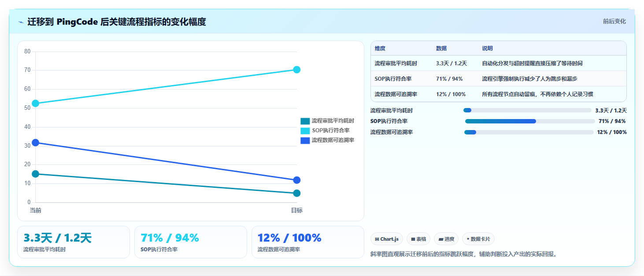Image resolution: width=644 pixels, height=276 pixels.
Task: Click table cell 流程审批平均耗时
Action: click(396, 63)
